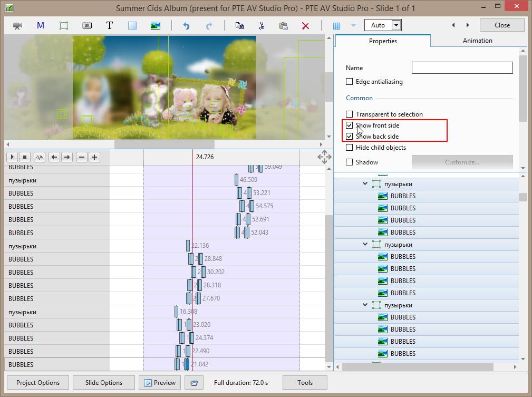
Task: Add an image object from toolbar
Action: (155, 25)
